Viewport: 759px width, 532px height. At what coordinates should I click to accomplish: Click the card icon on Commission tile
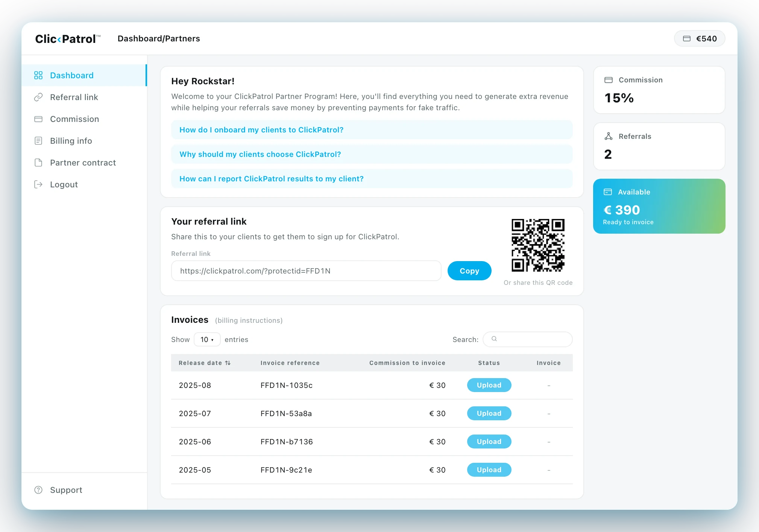click(x=609, y=80)
